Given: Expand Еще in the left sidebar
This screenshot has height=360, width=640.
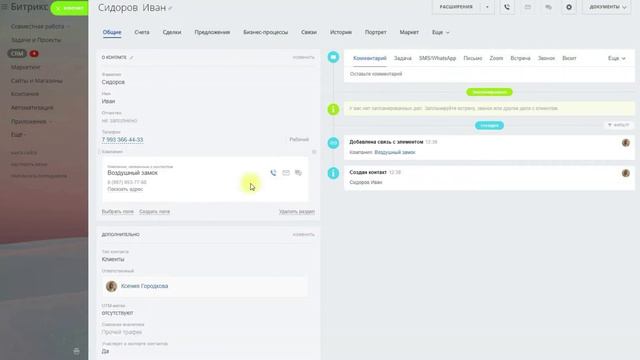Looking at the screenshot, I should click(x=18, y=134).
